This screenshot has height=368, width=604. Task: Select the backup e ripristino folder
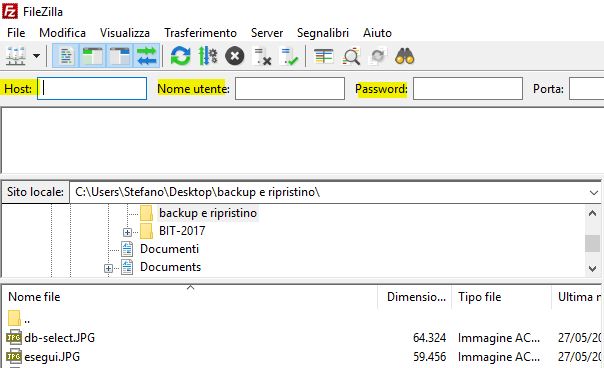208,213
